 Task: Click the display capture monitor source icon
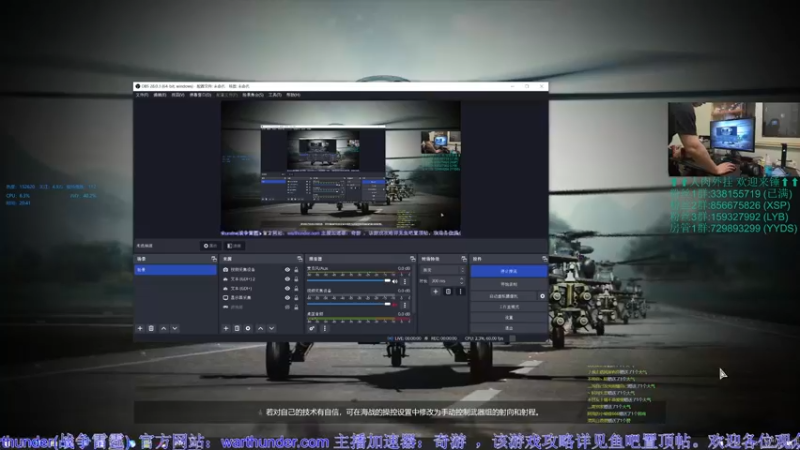pyautogui.click(x=226, y=297)
